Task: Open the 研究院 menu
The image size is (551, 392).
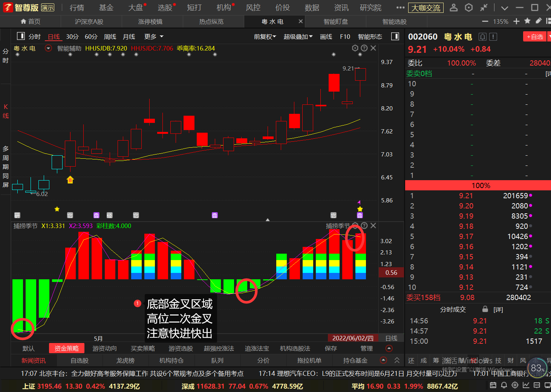Action: click(x=370, y=8)
